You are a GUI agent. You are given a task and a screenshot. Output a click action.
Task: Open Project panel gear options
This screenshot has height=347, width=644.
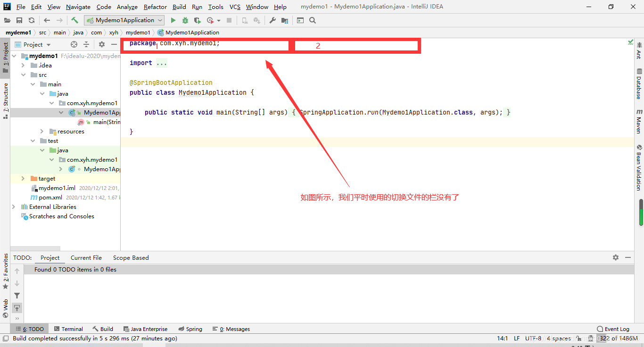(102, 44)
